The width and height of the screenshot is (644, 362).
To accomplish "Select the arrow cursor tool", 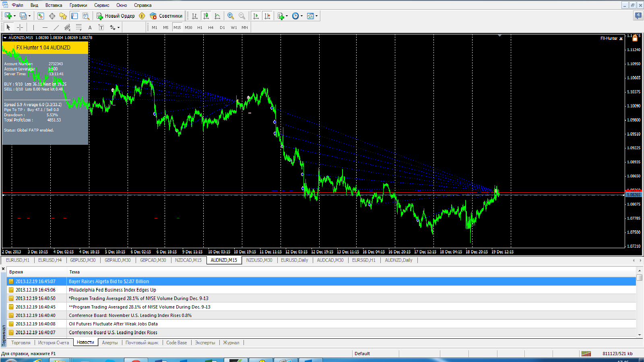I will [x=8, y=27].
